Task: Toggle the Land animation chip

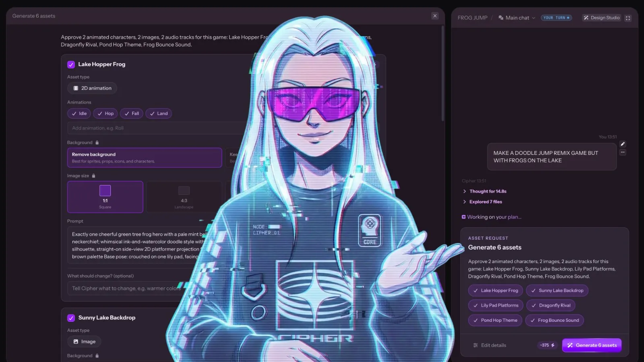Action: click(159, 113)
